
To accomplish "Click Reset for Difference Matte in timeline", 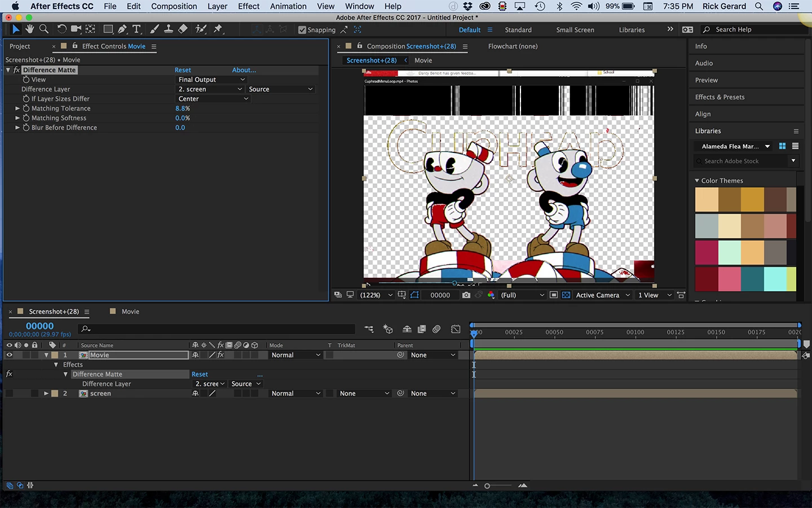I will click(200, 374).
